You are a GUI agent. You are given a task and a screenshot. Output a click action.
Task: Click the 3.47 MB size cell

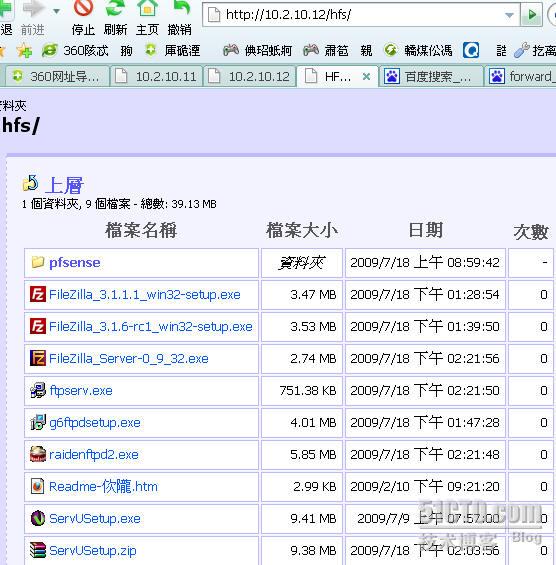click(x=302, y=295)
